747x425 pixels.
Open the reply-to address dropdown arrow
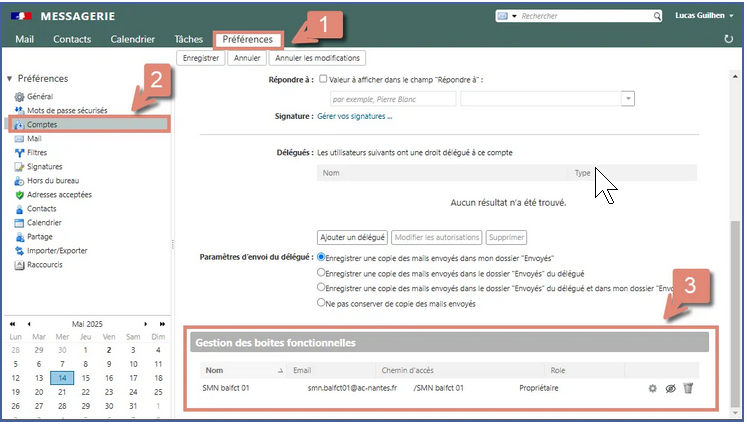click(x=626, y=98)
